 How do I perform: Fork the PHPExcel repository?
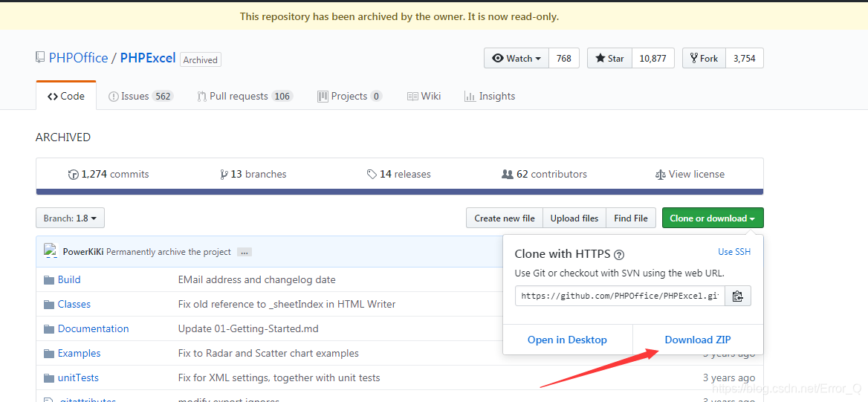coord(704,58)
